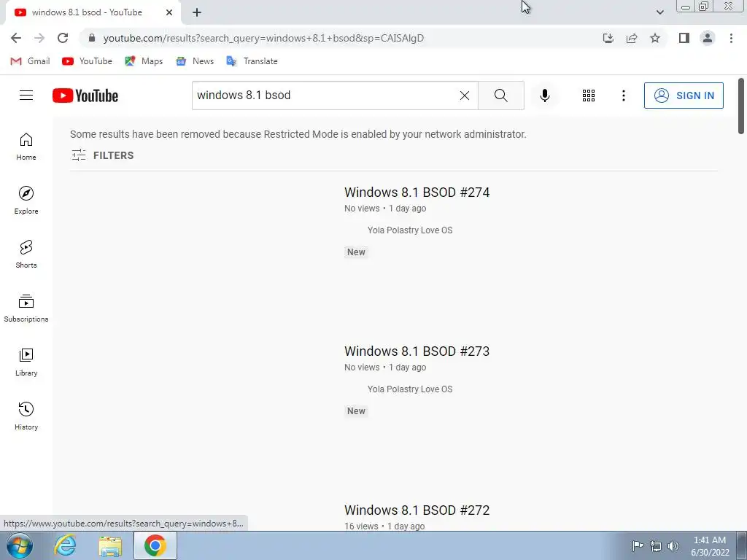
Task: Open the Action Center flag icon
Action: tap(638, 546)
